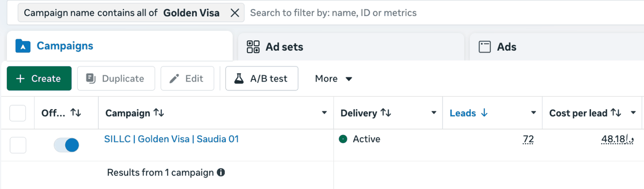Expand the Cost per lead dropdown
This screenshot has width=644, height=189.
click(633, 113)
